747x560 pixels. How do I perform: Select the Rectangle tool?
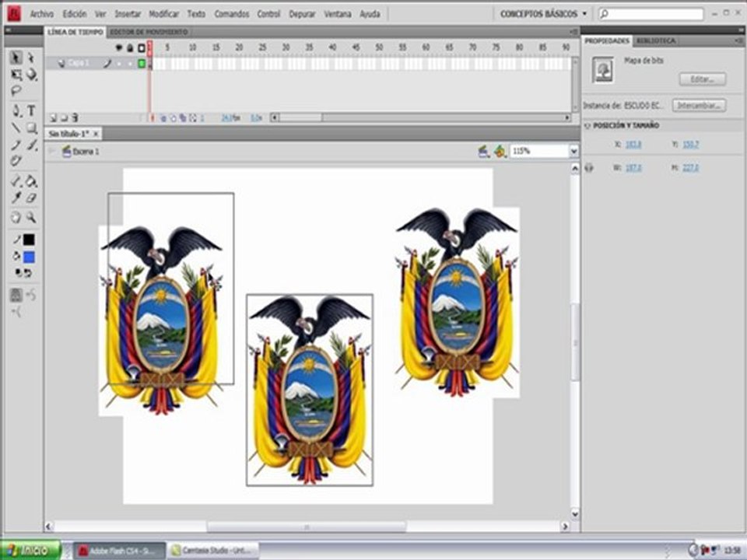coord(31,128)
